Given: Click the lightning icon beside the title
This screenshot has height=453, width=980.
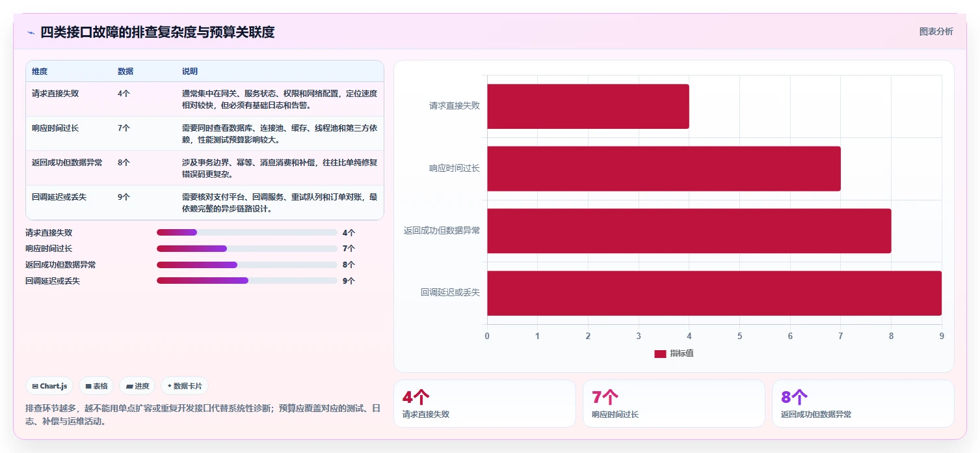Looking at the screenshot, I should tap(31, 33).
